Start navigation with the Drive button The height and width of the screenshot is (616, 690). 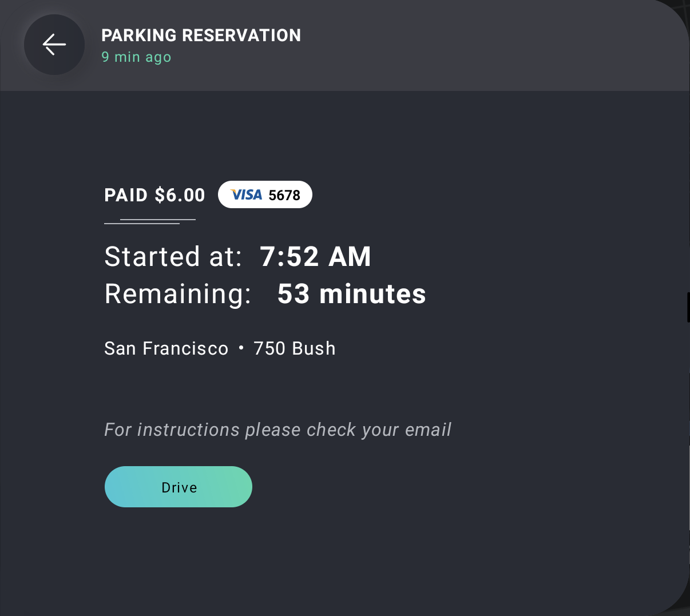click(179, 487)
